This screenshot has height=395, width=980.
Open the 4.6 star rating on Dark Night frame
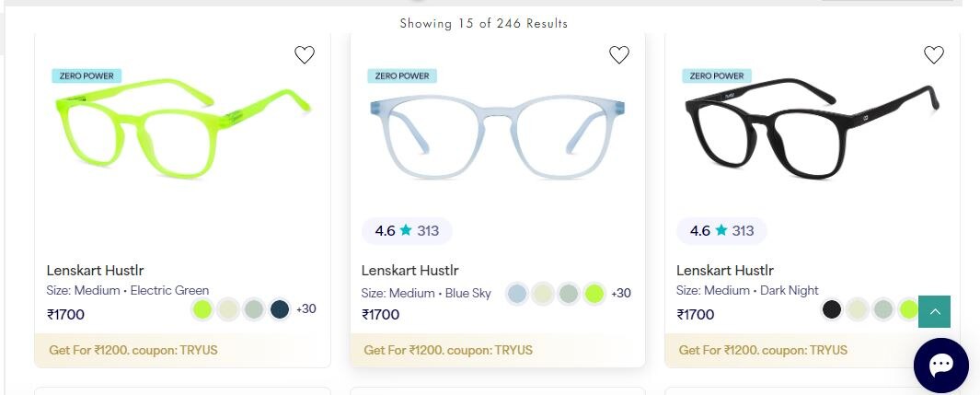tap(721, 231)
